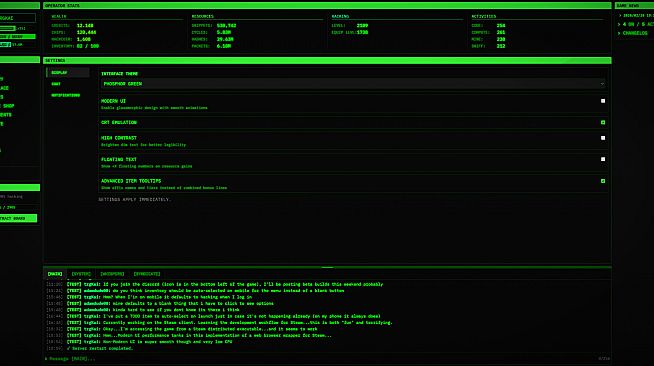The image size is (654, 366).
Task: Open the Interface Theme dropdown (Phosphor Green)
Action: coord(353,84)
